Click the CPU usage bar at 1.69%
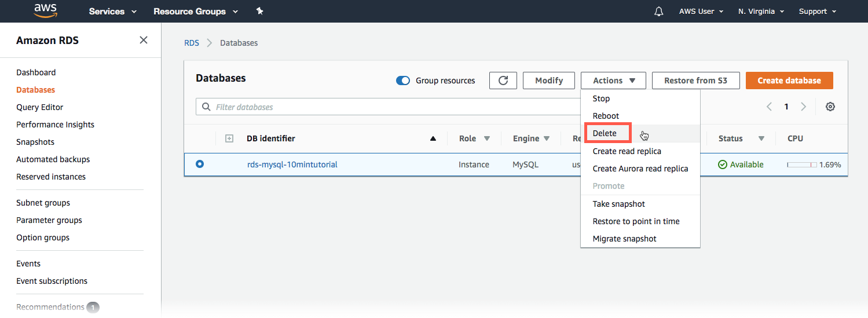The height and width of the screenshot is (318, 868). coord(802,165)
